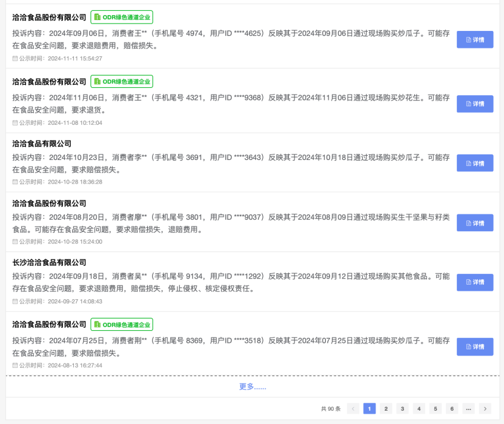Open 详情 for complaint published 2024-11-11 15:54:27

[x=475, y=39]
